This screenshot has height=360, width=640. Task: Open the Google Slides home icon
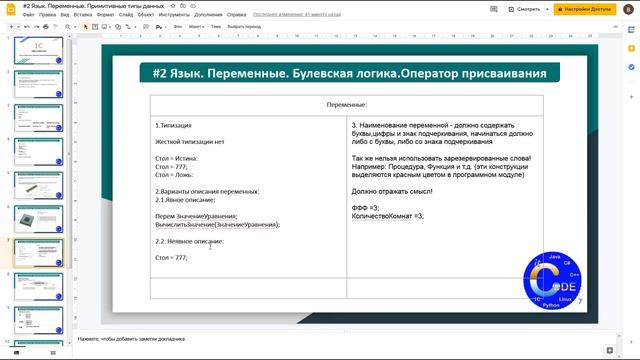tap(11, 9)
